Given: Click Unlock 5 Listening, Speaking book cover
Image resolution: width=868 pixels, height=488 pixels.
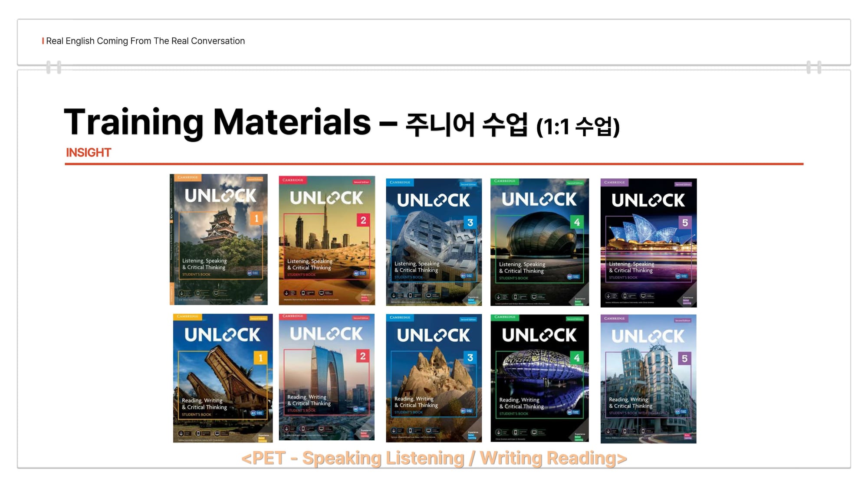Looking at the screenshot, I should coord(648,243).
